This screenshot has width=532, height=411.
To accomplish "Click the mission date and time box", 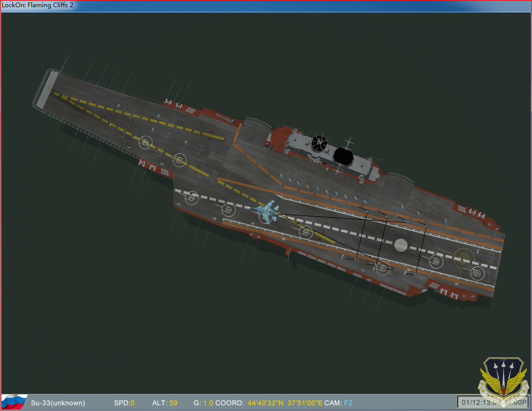I will pyautogui.click(x=493, y=402).
